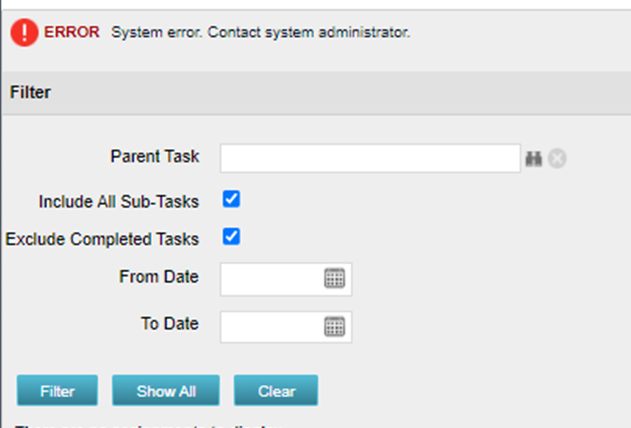This screenshot has height=428, width=631.
Task: Click into the Parent Task text field
Action: 369,158
